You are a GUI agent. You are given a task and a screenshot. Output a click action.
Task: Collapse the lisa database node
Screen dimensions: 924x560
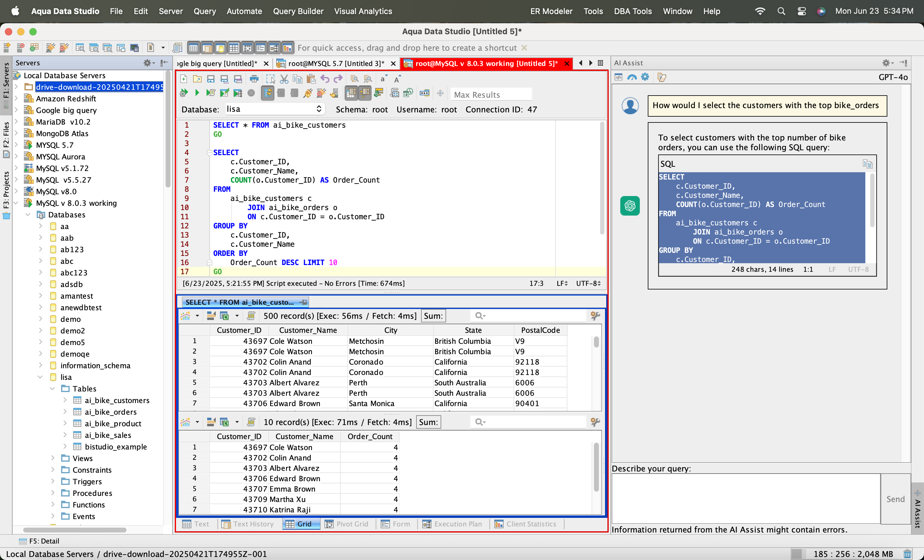(40, 377)
